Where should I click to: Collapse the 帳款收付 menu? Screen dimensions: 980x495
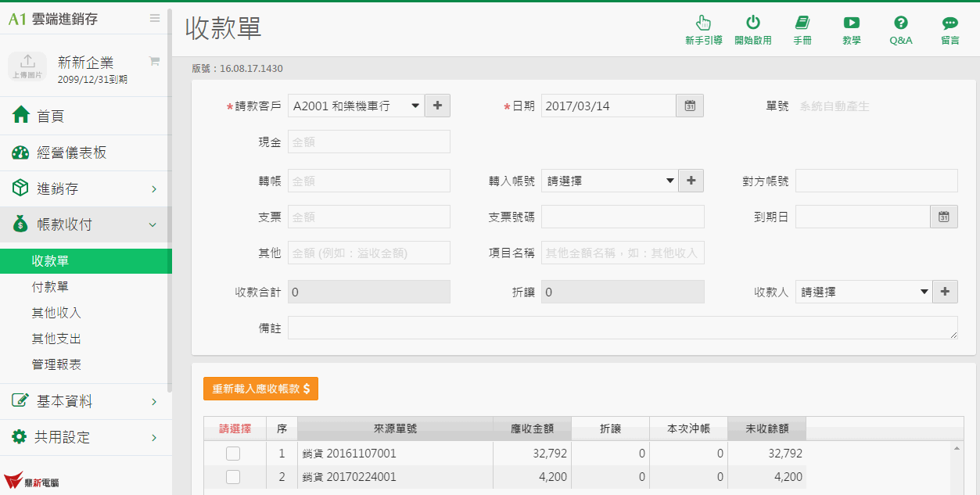[x=85, y=224]
